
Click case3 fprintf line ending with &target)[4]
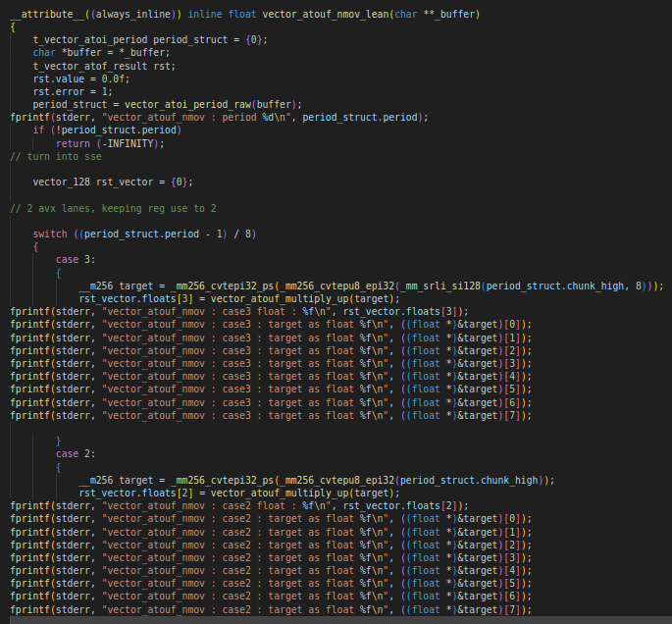coord(271,377)
